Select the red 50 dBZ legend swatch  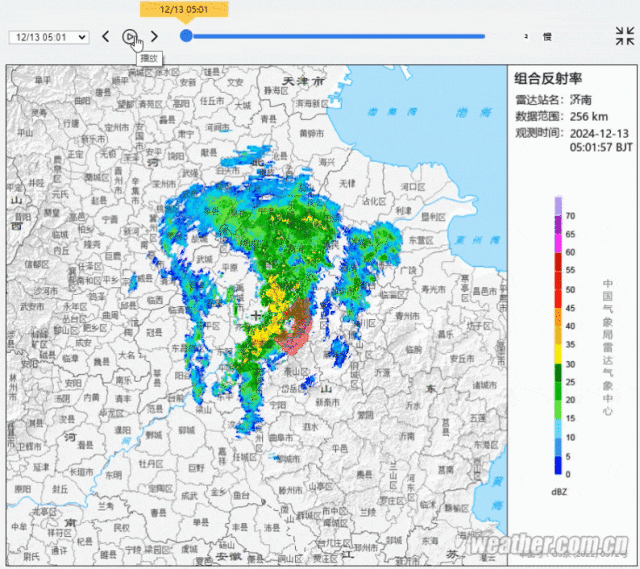[559, 290]
